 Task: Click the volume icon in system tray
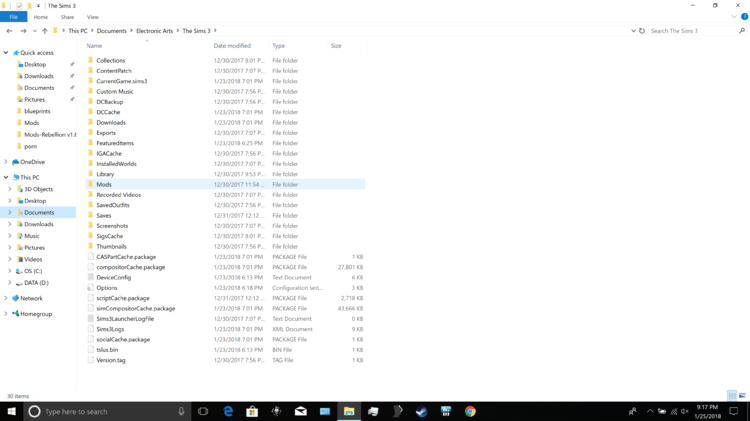pos(685,411)
